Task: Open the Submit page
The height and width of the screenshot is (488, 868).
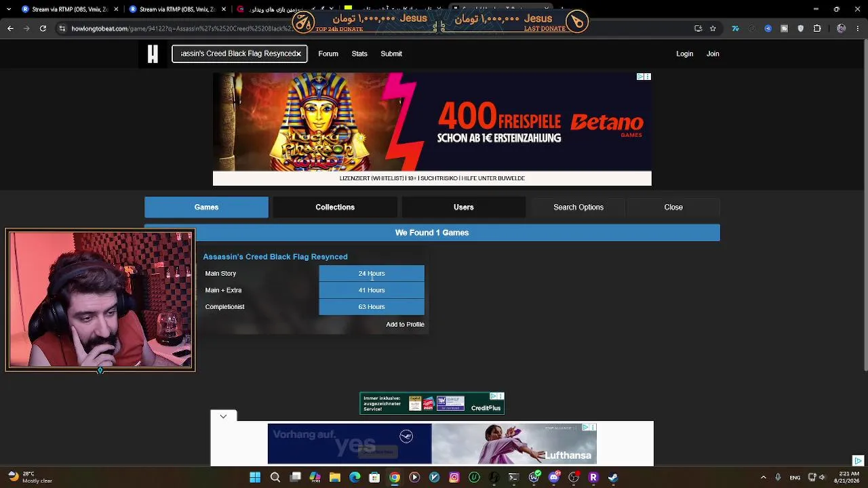Action: tap(391, 54)
